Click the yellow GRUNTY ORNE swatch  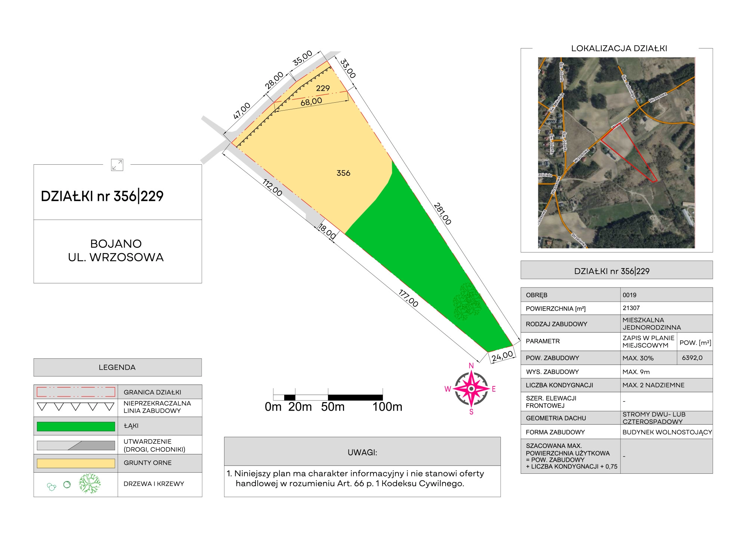[x=76, y=463]
